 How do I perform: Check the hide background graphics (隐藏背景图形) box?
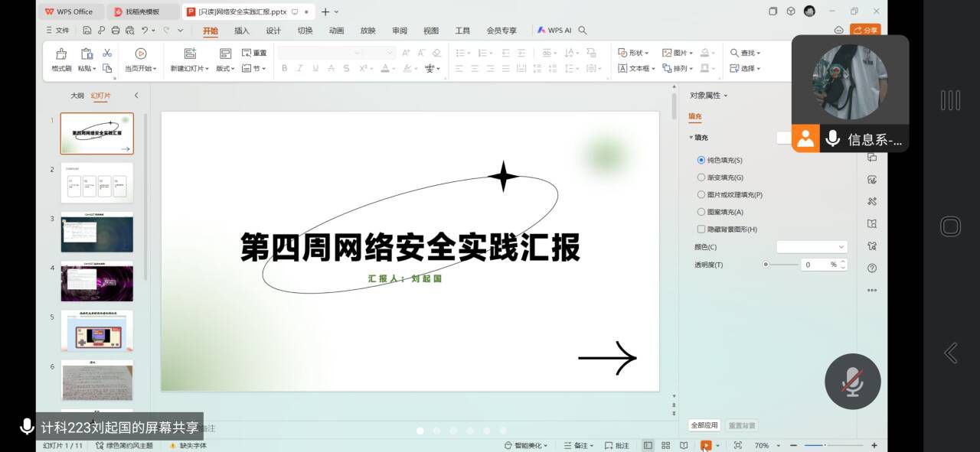coord(701,229)
